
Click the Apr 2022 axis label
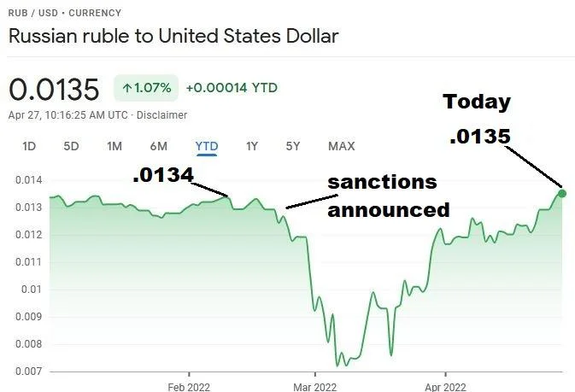click(x=445, y=385)
